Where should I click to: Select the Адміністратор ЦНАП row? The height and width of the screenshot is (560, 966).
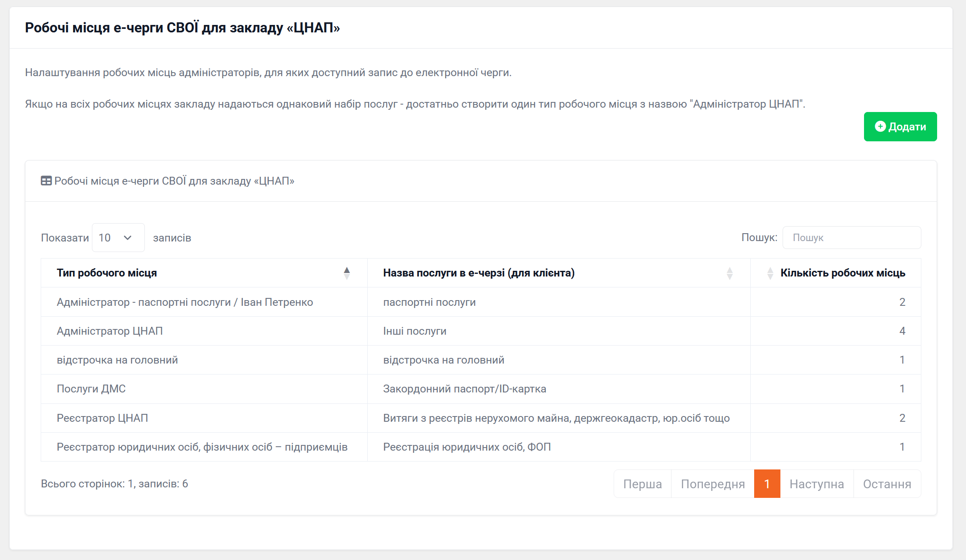click(110, 331)
